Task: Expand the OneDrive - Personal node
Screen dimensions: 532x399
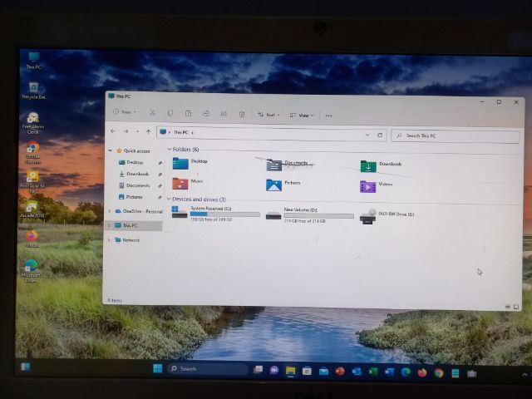Action: pyautogui.click(x=109, y=211)
